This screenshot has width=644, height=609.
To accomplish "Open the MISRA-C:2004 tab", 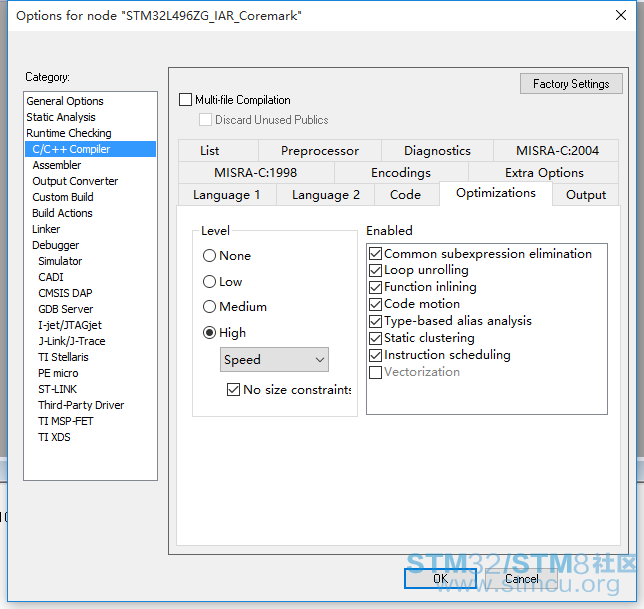I will point(557,151).
